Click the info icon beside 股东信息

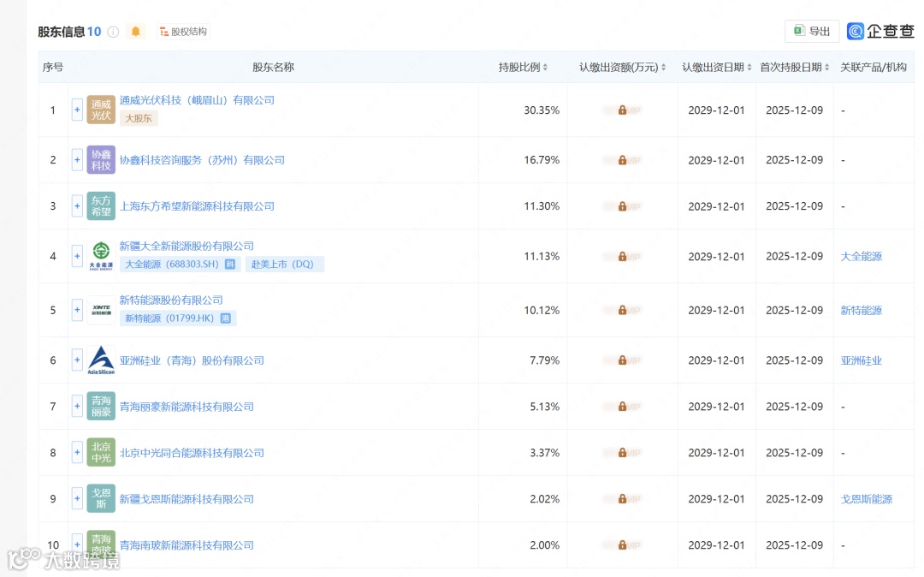point(113,32)
